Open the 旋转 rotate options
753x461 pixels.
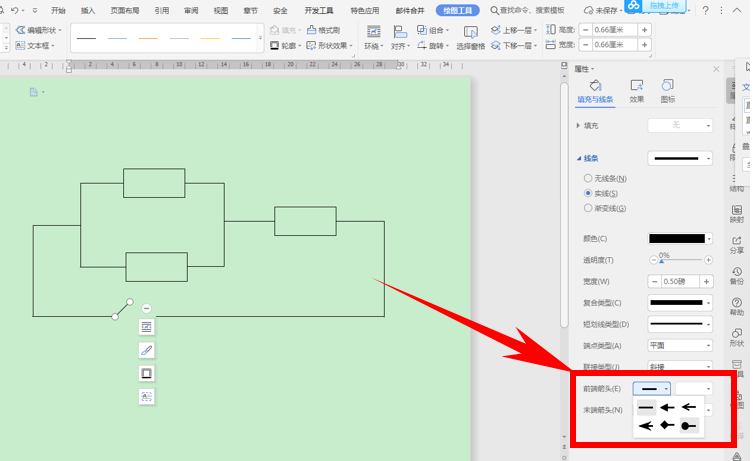[433, 46]
